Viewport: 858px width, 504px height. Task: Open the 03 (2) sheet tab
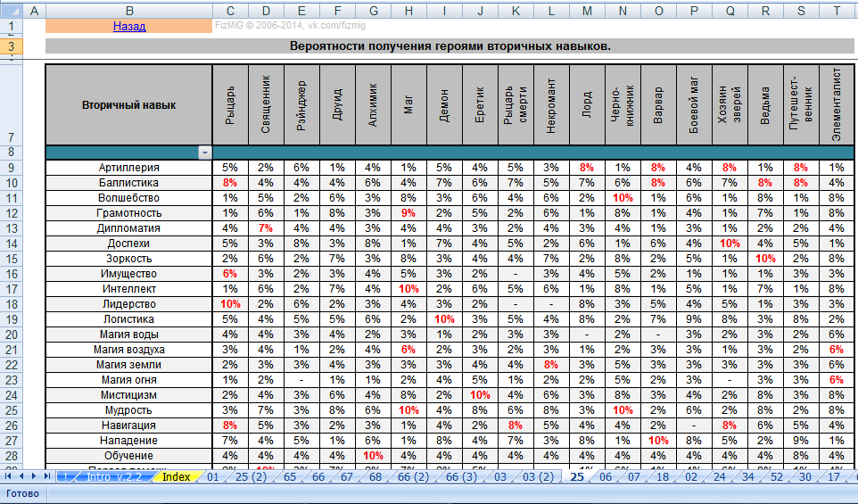(x=537, y=477)
